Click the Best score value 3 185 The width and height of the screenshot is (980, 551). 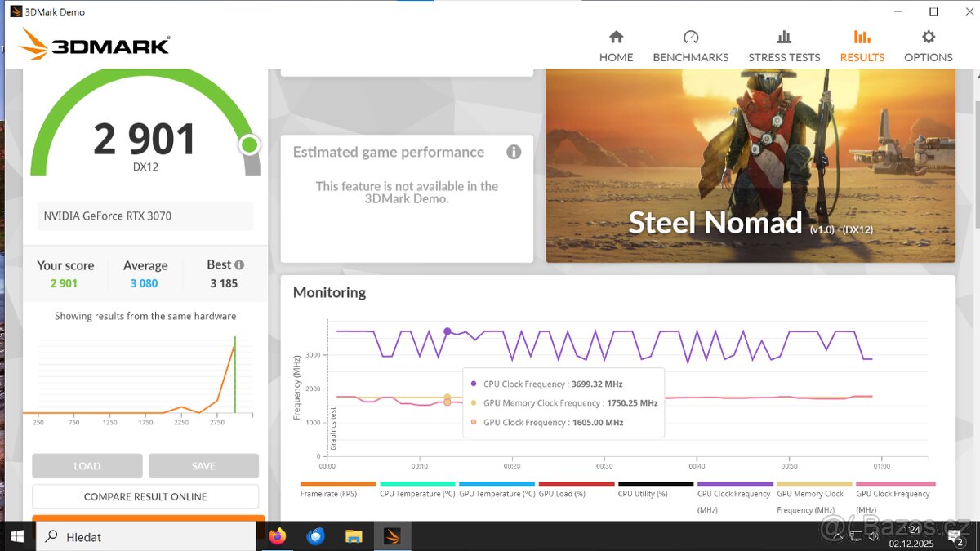[224, 283]
